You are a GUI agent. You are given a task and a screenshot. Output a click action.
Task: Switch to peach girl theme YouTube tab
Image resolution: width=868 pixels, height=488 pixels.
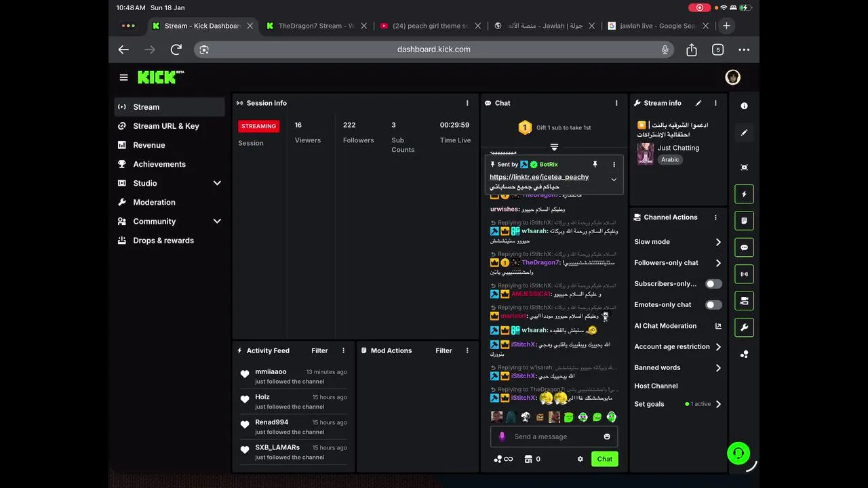click(x=430, y=26)
